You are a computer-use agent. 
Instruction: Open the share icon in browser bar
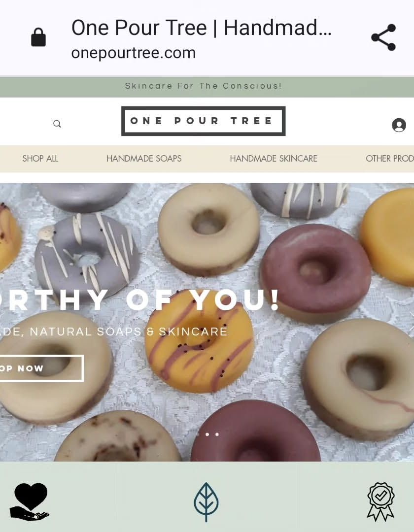(x=383, y=37)
